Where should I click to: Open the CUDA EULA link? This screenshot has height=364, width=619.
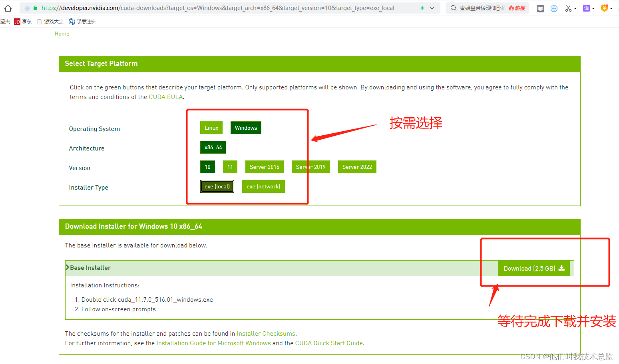[166, 97]
